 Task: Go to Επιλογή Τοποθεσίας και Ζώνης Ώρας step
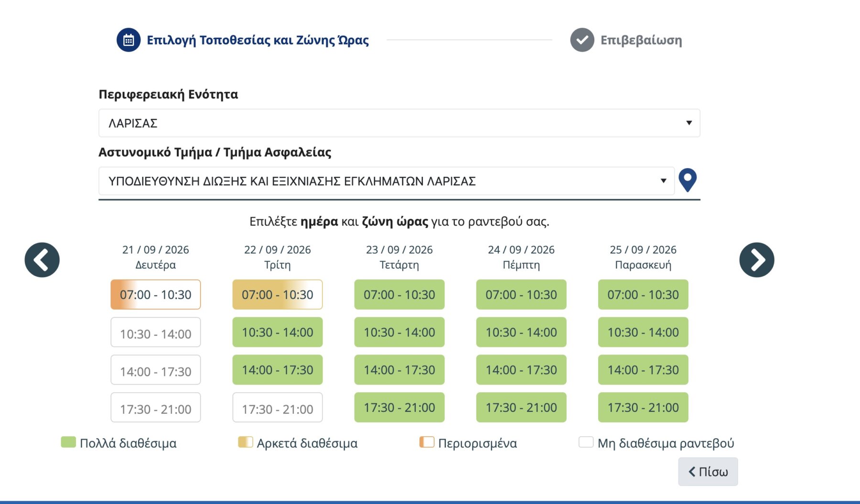(258, 40)
